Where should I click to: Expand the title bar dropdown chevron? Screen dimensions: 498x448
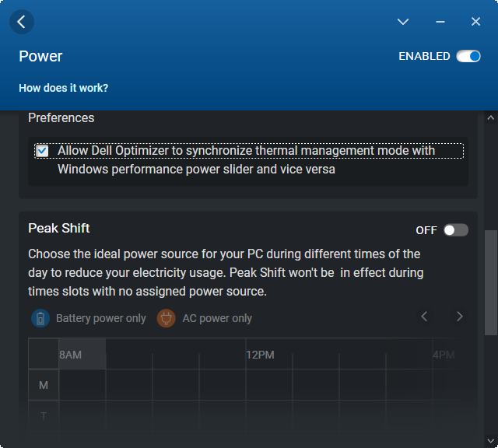[403, 22]
